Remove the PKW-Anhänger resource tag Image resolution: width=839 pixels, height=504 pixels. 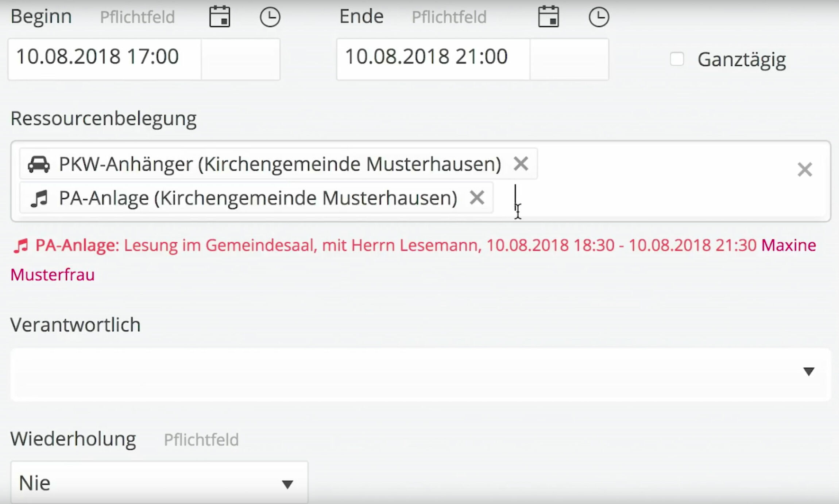(x=521, y=164)
